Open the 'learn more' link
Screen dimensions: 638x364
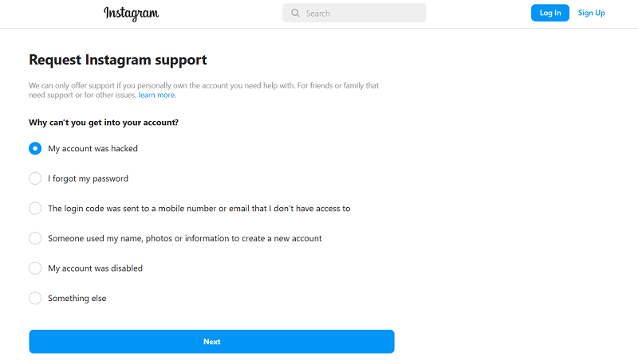tap(156, 95)
